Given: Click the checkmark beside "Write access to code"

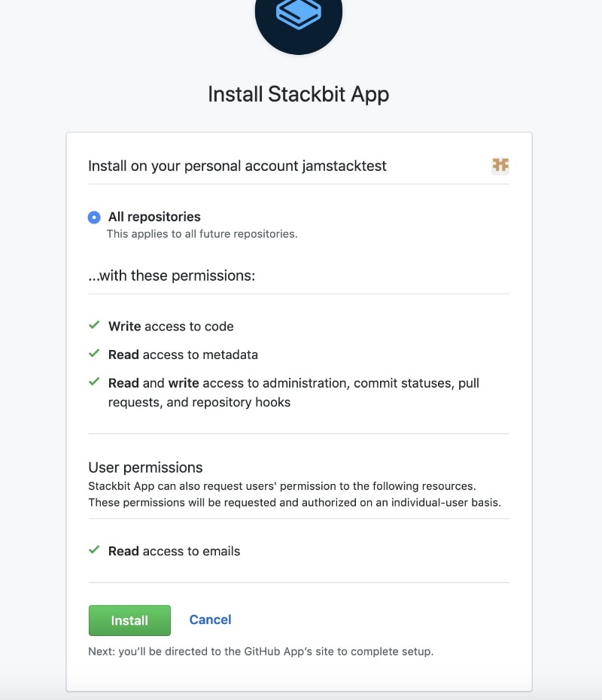Looking at the screenshot, I should (93, 325).
